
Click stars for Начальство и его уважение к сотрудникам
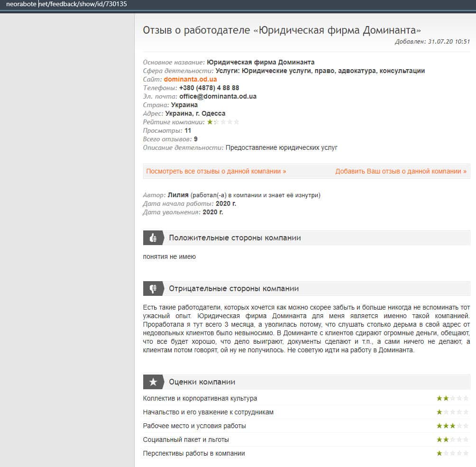coord(452,412)
